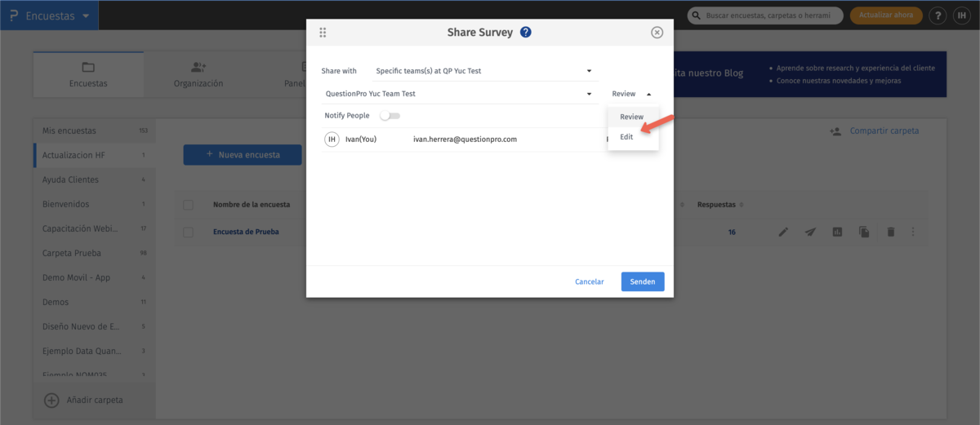Screen dimensions: 980x425
Task: Click the ivan.herrera@questionpro.com email
Action: (x=465, y=139)
